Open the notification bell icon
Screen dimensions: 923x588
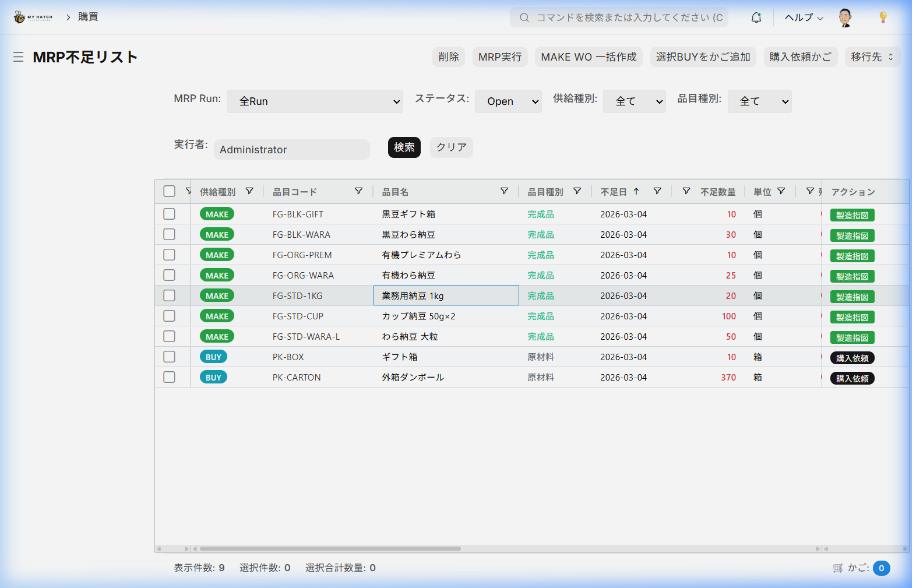(x=756, y=17)
